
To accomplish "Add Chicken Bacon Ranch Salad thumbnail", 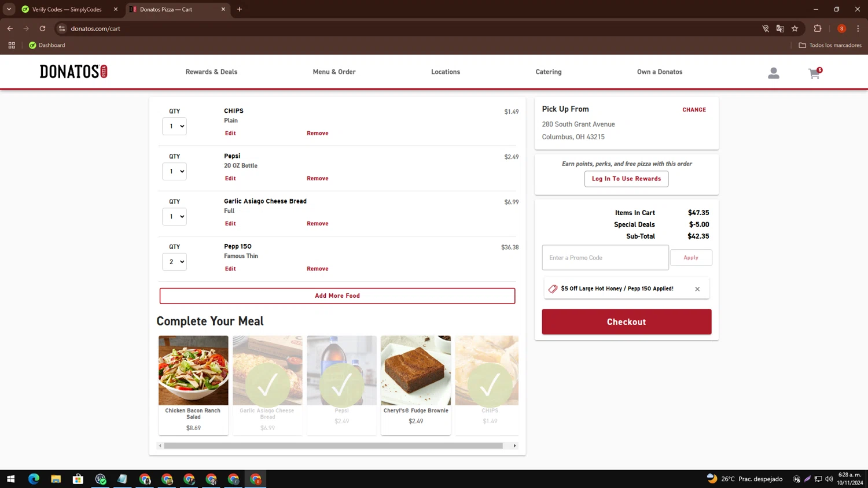I will [x=193, y=370].
